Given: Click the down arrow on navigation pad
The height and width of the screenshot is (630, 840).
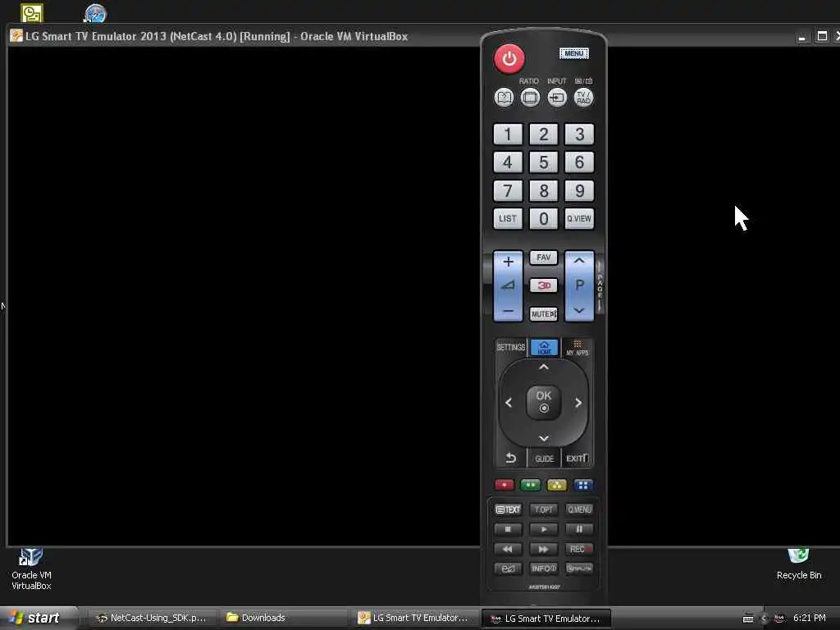Looking at the screenshot, I should click(544, 438).
